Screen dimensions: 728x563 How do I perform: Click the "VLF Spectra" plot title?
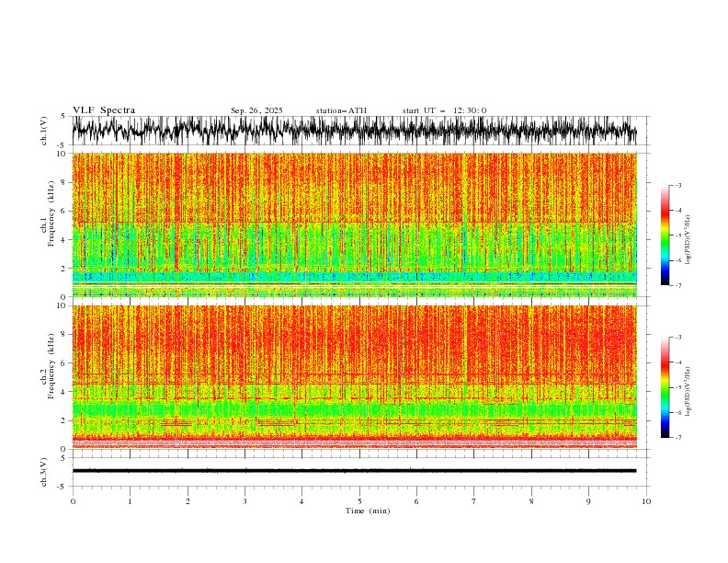click(104, 110)
